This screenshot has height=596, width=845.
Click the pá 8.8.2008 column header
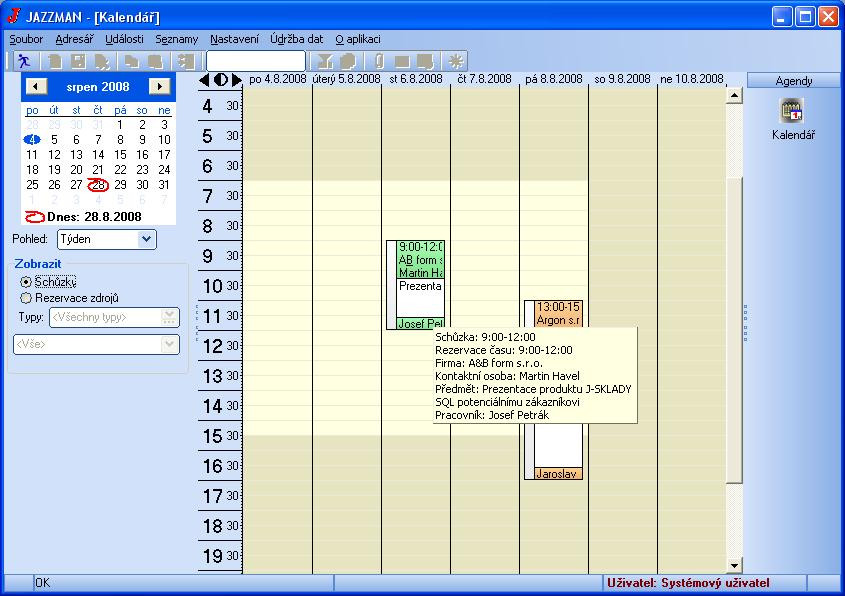click(554, 79)
